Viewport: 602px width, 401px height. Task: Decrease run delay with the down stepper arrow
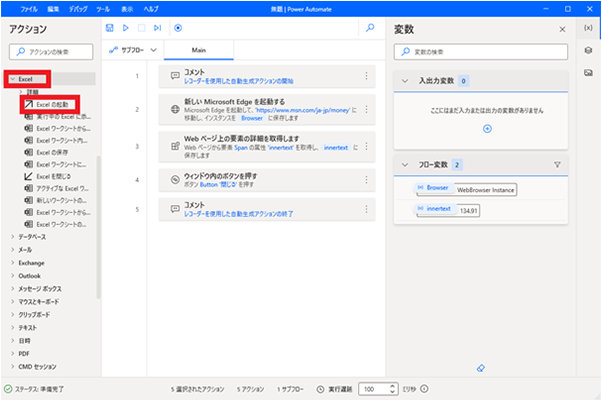(x=392, y=392)
